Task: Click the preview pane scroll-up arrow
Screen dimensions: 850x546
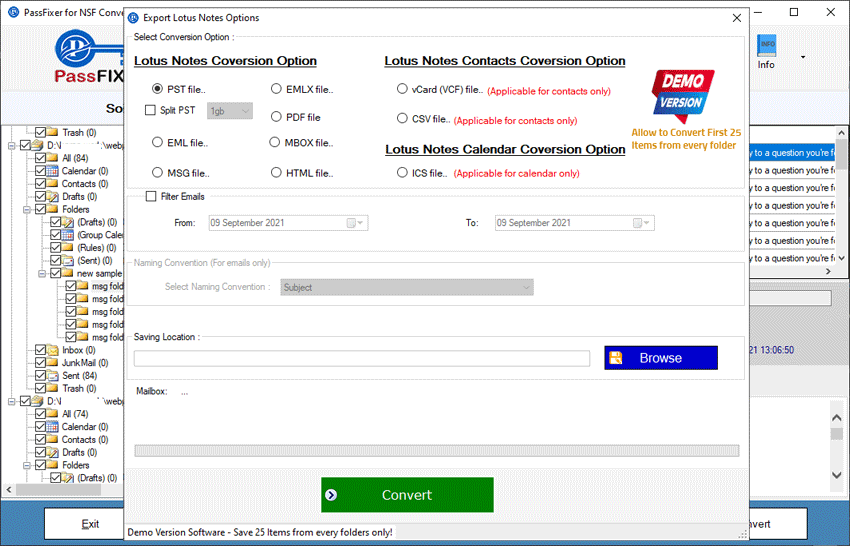Action: tap(836, 417)
